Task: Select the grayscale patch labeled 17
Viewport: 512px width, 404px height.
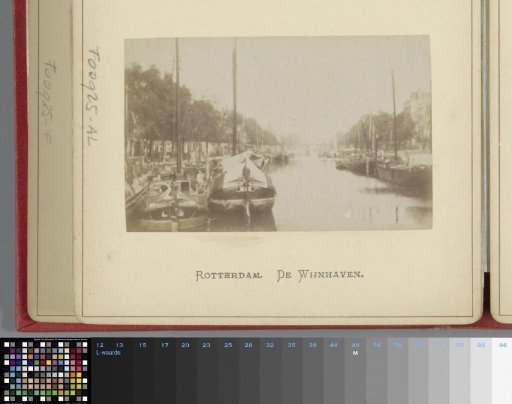Action: coord(164,371)
